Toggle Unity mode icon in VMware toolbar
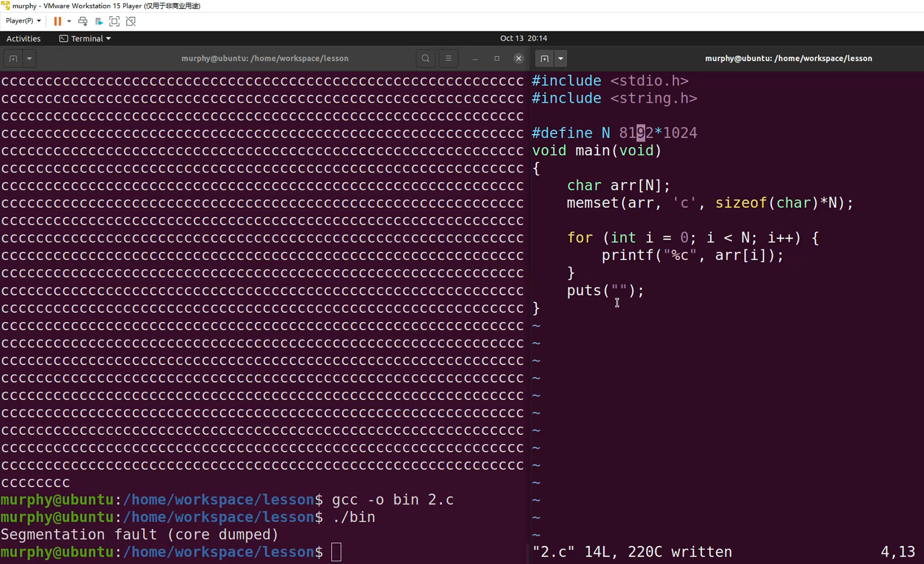The width and height of the screenshot is (924, 564). pyautogui.click(x=131, y=21)
